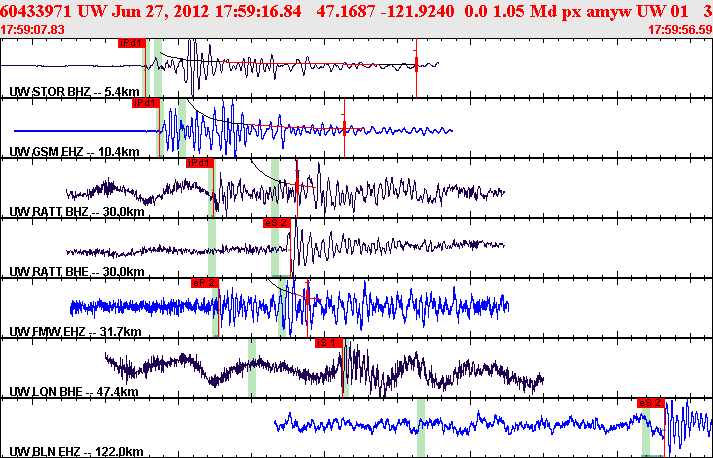Select the dark LON BHE seismogram waveform
Screen dimensions: 713x458
pos(324,369)
